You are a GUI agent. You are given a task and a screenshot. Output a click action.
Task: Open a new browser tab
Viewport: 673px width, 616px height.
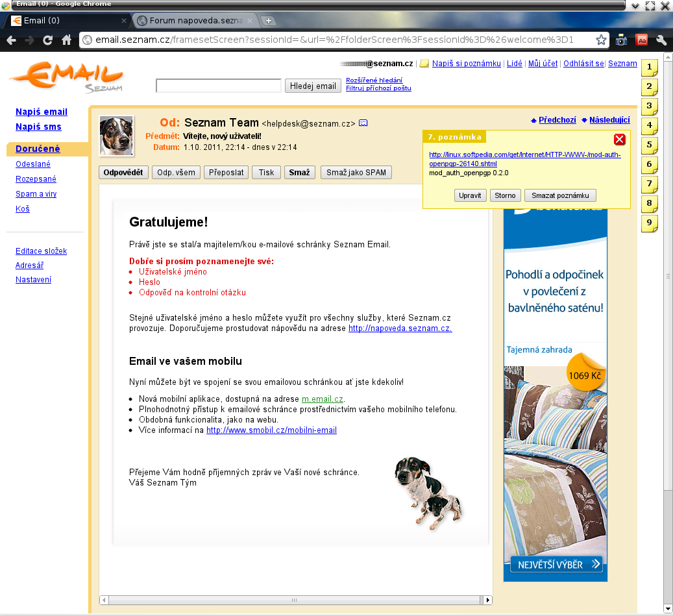pyautogui.click(x=269, y=21)
